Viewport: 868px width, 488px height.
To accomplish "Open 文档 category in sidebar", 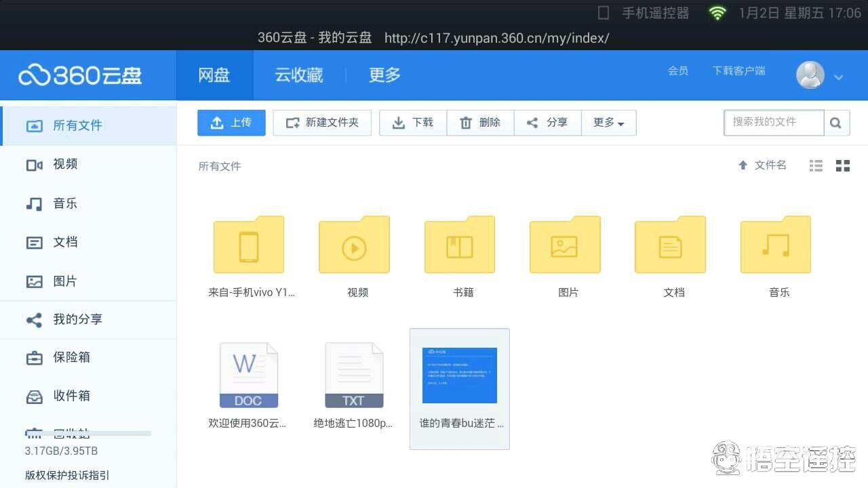I will [x=88, y=242].
